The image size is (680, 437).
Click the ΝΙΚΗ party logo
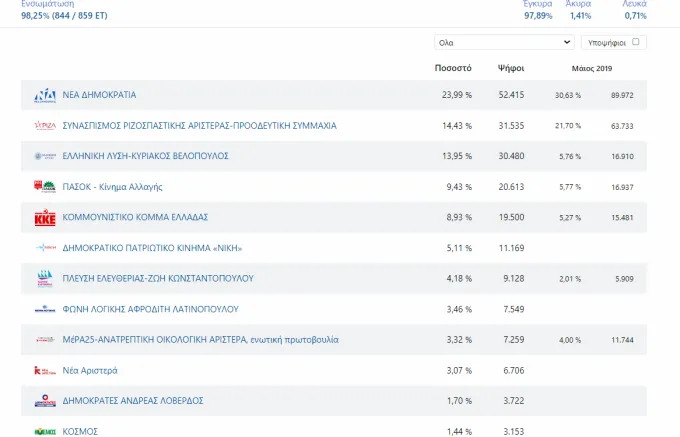click(45, 248)
